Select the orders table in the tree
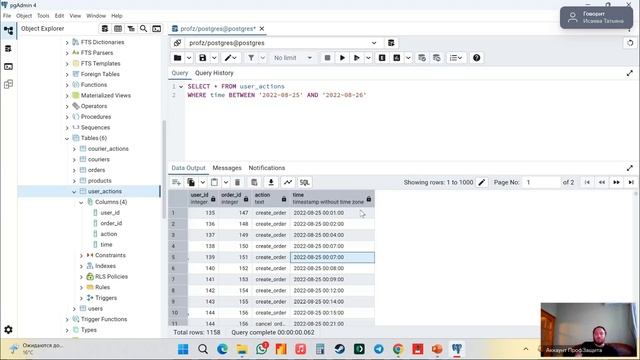The height and width of the screenshot is (360, 640). pos(96,170)
